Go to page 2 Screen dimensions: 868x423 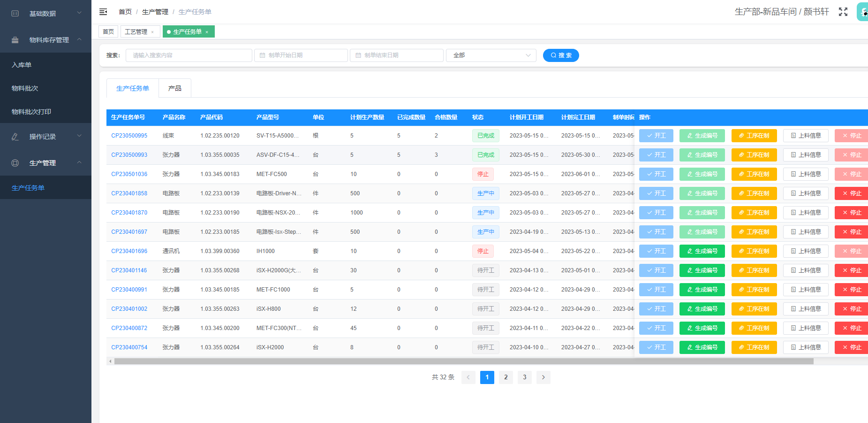(506, 377)
